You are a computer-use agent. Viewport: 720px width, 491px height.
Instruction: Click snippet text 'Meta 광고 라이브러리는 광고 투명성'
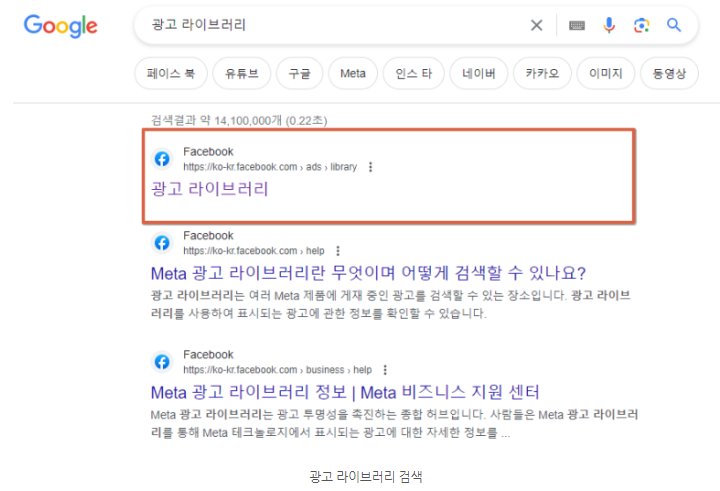[x=394, y=423]
